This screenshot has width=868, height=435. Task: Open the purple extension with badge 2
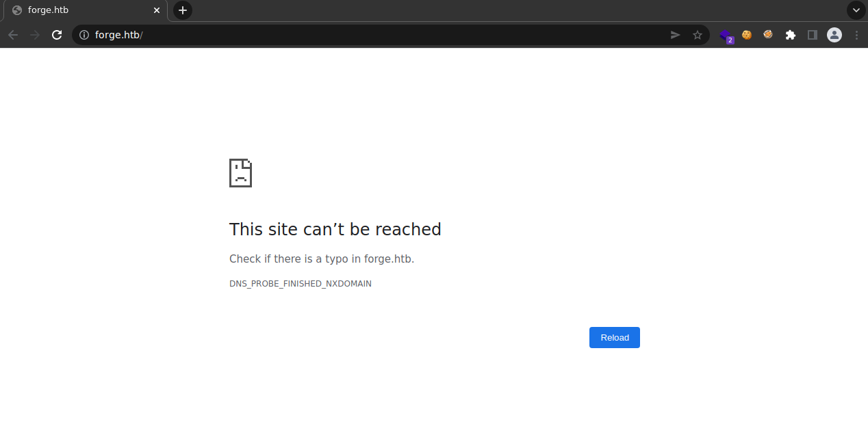[726, 35]
